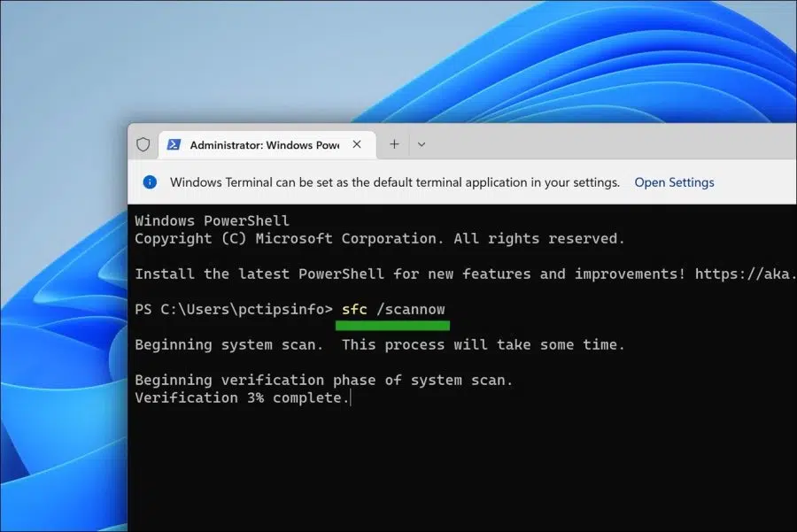Click the blue info icon in the notification bar

[150, 181]
